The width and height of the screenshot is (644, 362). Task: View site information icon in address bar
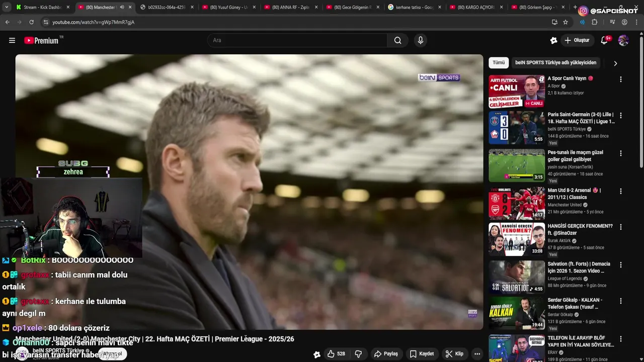point(46,22)
